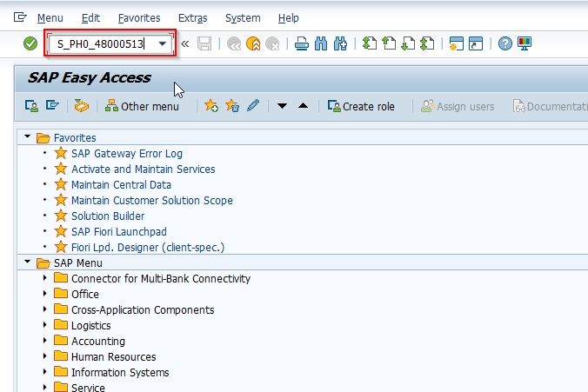Click the transaction code input field
The image size is (588, 392).
[101, 43]
